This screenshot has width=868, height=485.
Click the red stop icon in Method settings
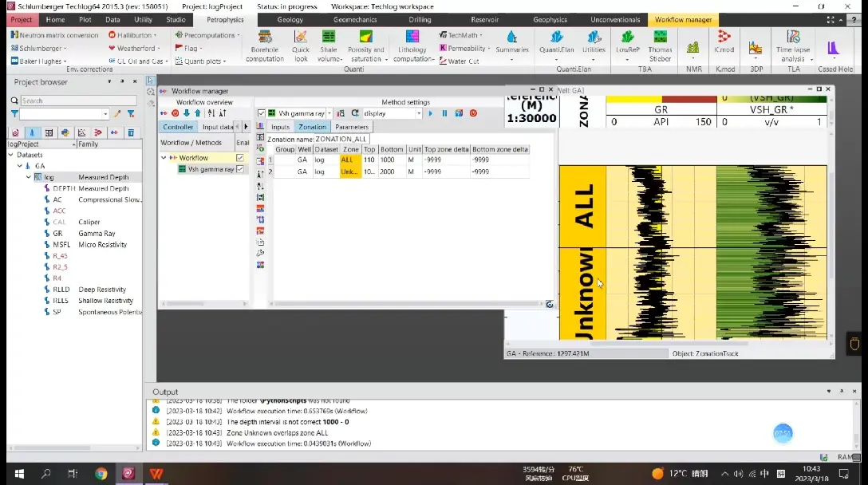point(473,113)
